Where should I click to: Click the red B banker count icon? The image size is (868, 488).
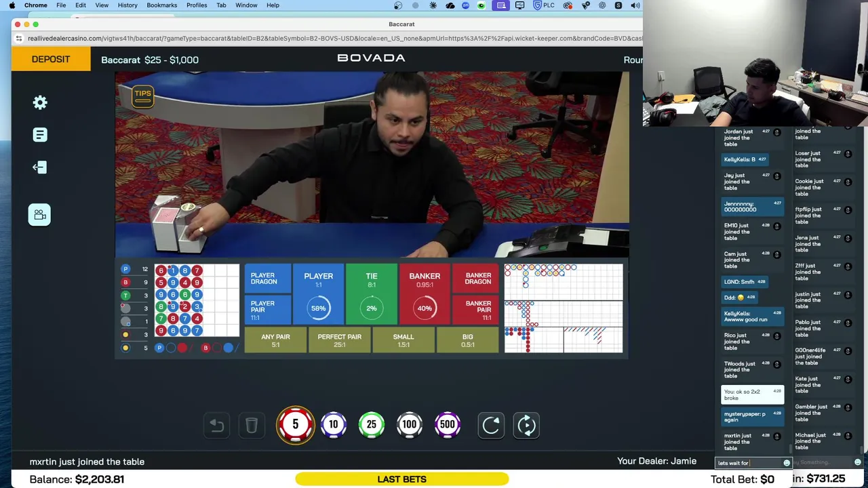coord(125,282)
